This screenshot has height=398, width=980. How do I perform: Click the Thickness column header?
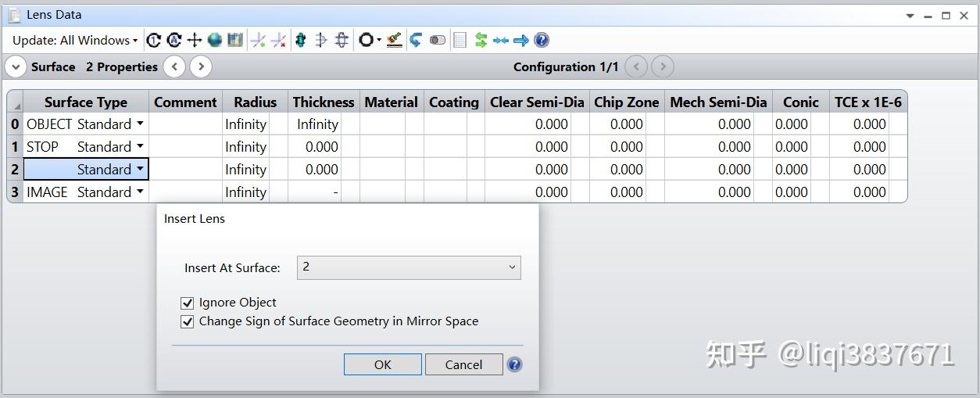click(323, 102)
